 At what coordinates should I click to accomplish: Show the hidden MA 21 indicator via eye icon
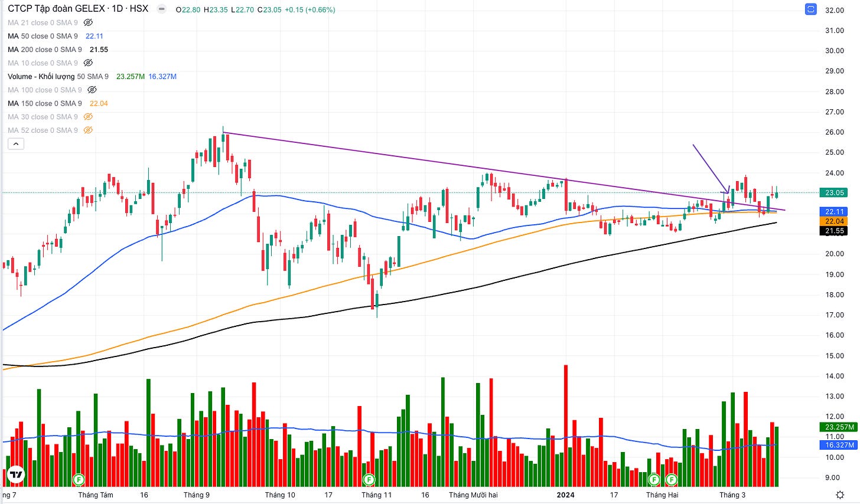click(x=88, y=22)
